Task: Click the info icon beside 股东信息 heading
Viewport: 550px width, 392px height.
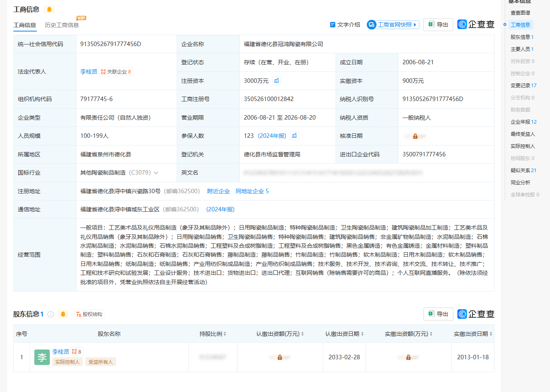Action: (x=51, y=314)
